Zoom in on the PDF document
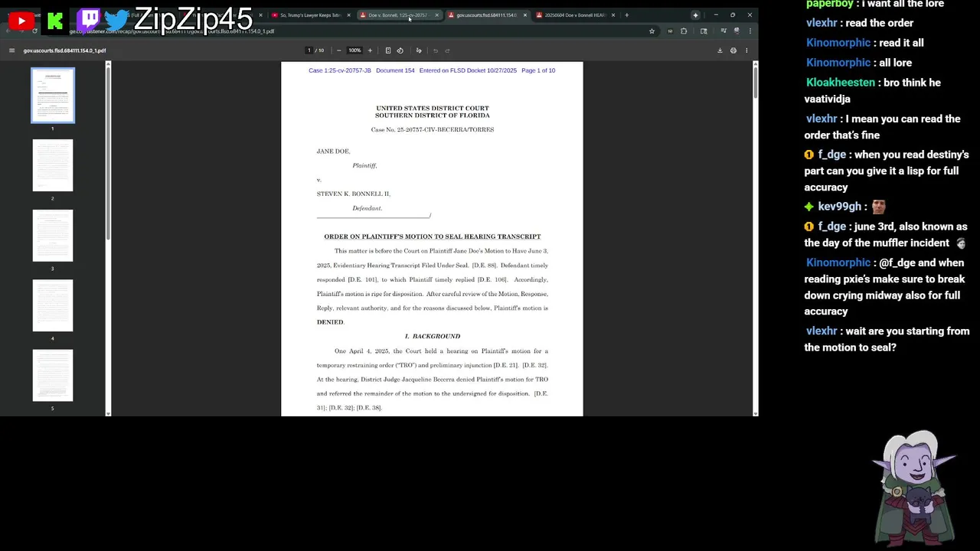The width and height of the screenshot is (980, 551). (x=370, y=51)
